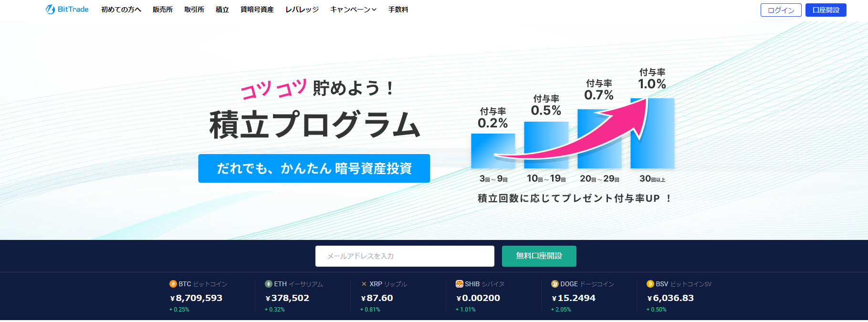The width and height of the screenshot is (868, 322).
Task: Open the 初めての方へ menu item
Action: pos(121,10)
